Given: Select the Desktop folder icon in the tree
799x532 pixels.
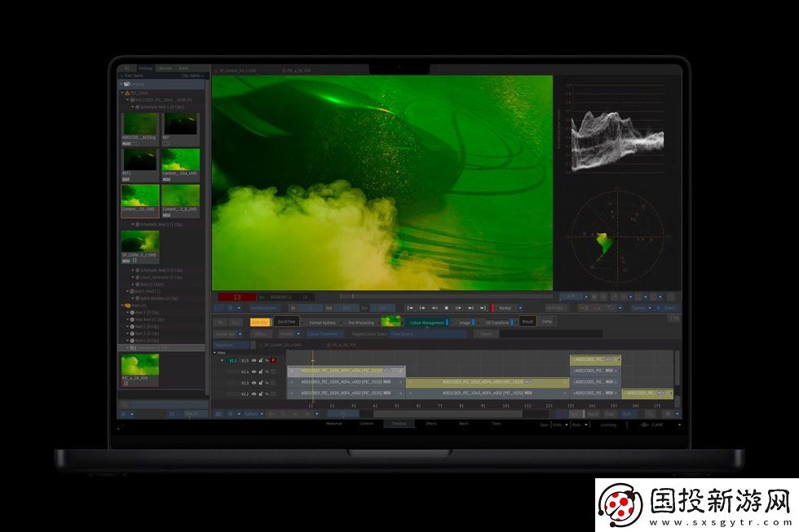Looking at the screenshot, I should [124, 84].
